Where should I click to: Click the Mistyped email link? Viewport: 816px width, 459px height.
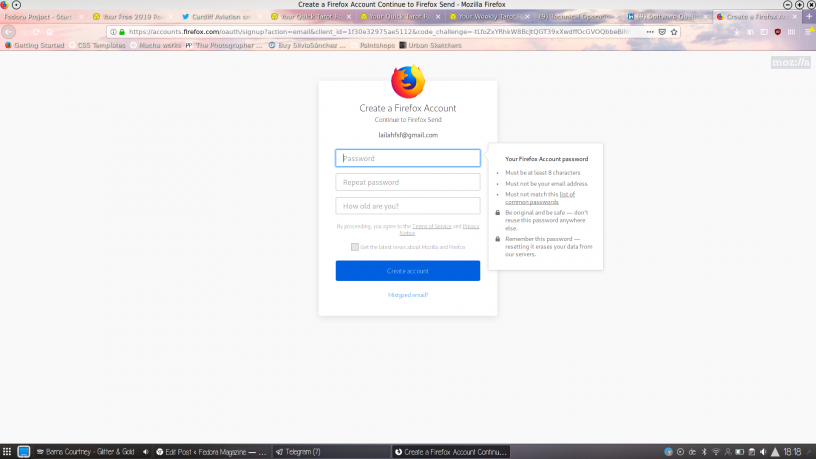tap(407, 294)
